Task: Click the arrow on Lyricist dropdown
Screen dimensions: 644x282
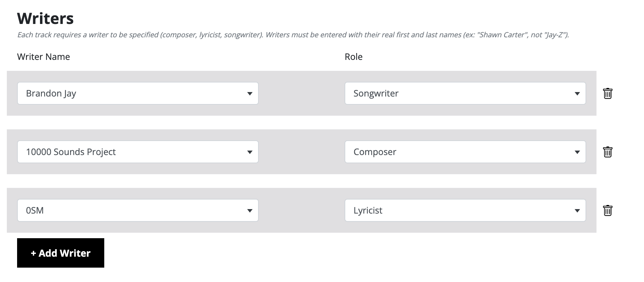Action: coord(577,211)
